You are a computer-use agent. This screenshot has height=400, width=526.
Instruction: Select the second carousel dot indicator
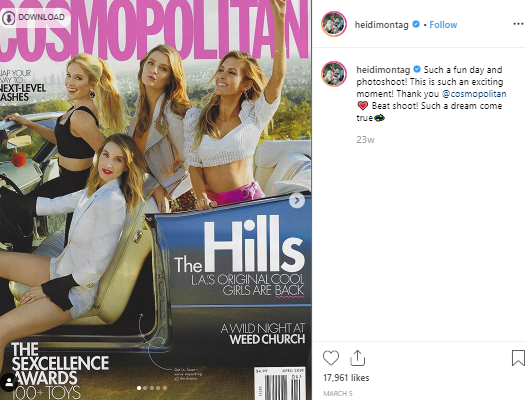coord(145,388)
